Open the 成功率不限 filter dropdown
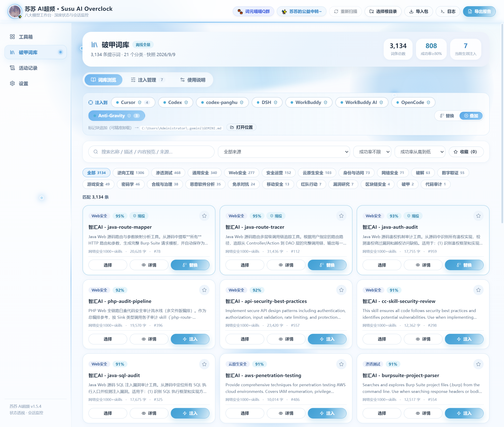 pyautogui.click(x=372, y=152)
